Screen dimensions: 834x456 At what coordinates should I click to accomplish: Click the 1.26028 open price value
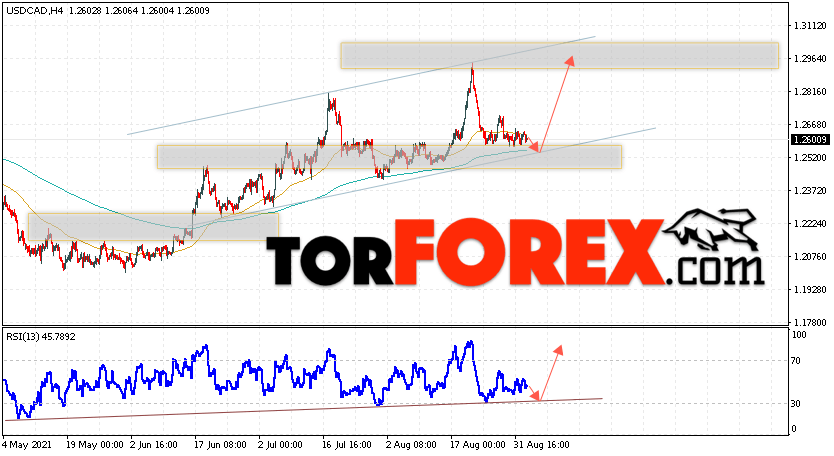pyautogui.click(x=86, y=10)
